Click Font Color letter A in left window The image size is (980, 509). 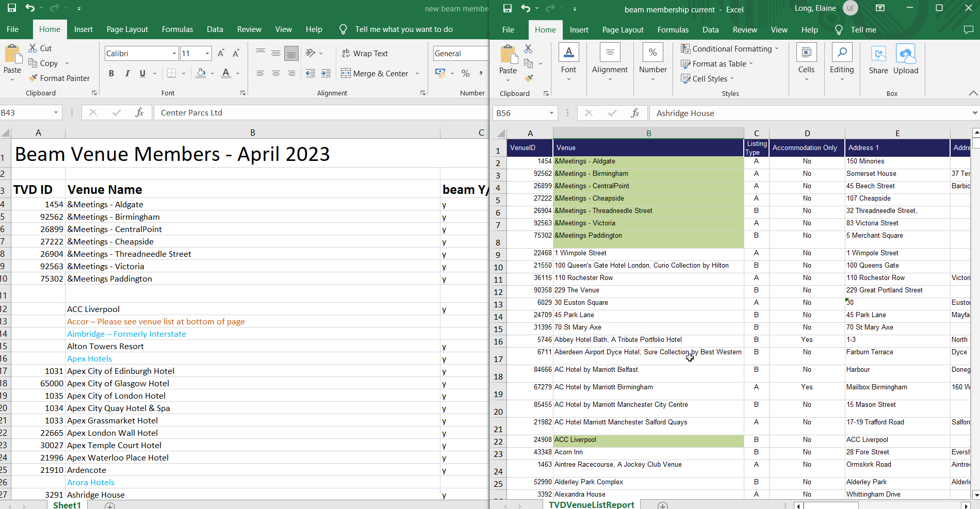pos(226,73)
